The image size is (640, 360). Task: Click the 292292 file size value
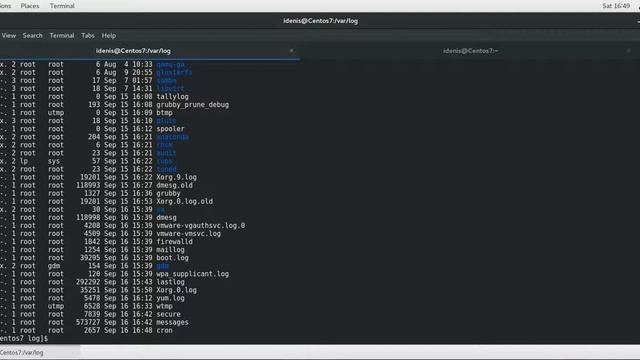[x=88, y=282]
